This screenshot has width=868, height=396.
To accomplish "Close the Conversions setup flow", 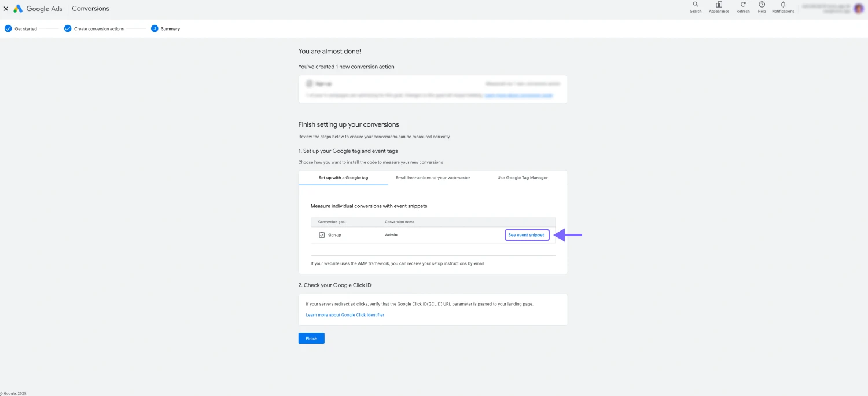I will (x=6, y=8).
